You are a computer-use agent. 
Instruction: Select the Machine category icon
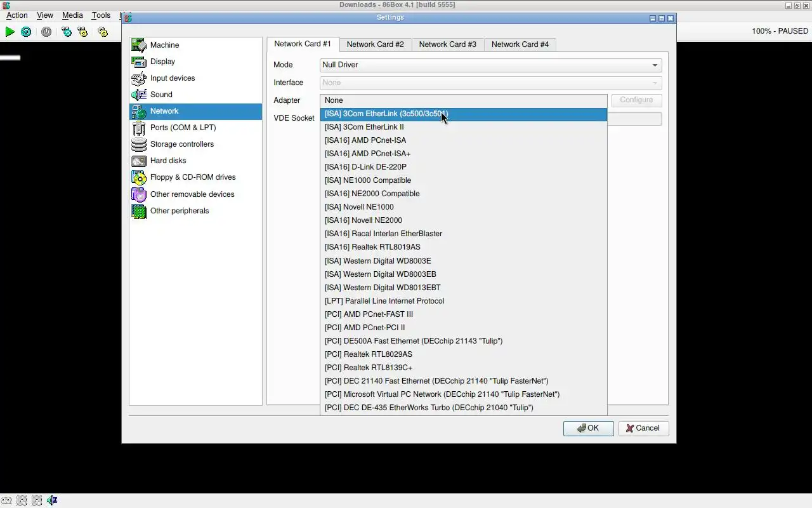[139, 45]
